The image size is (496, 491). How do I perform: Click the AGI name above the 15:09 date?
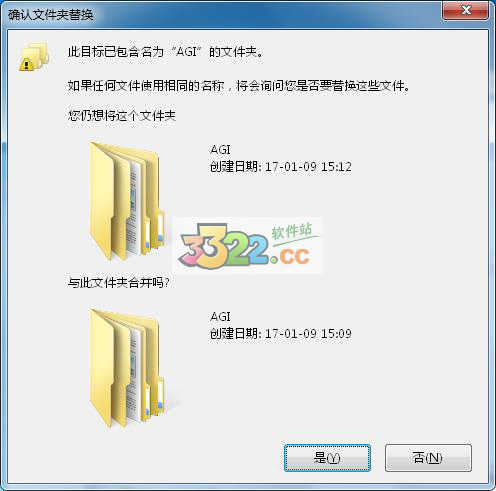220,316
